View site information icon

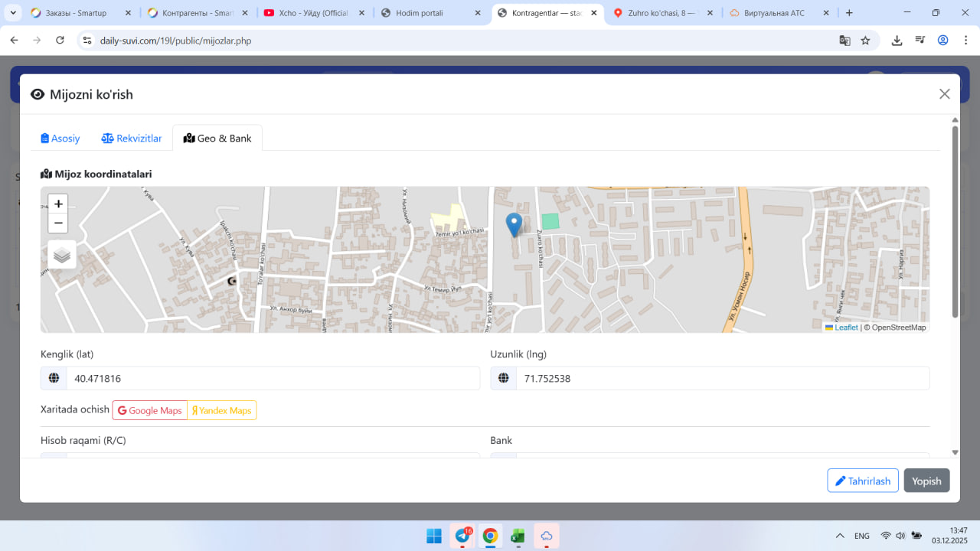pyautogui.click(x=87, y=41)
